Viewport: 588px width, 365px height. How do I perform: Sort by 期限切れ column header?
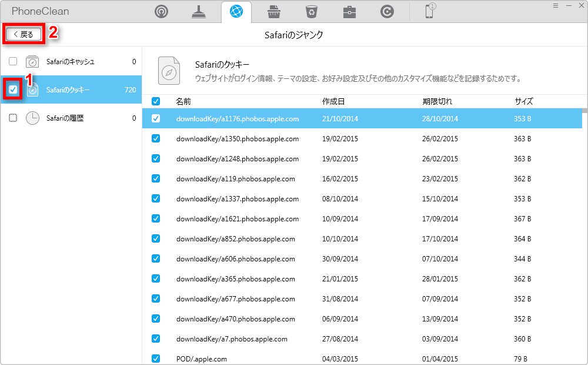click(x=437, y=101)
